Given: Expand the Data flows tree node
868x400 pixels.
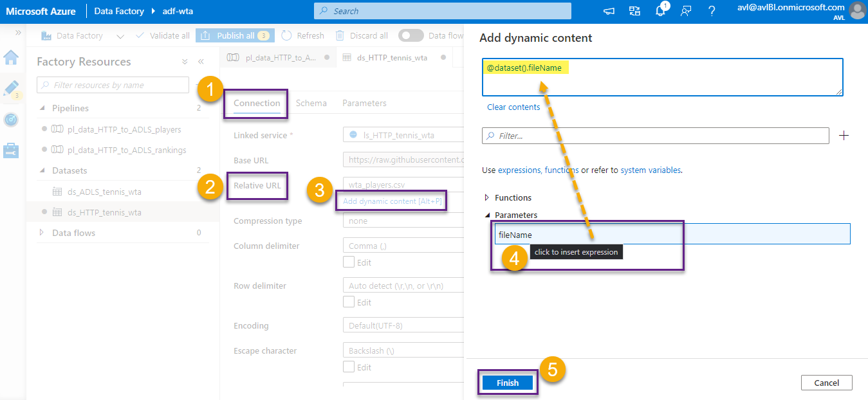Looking at the screenshot, I should pos(42,233).
